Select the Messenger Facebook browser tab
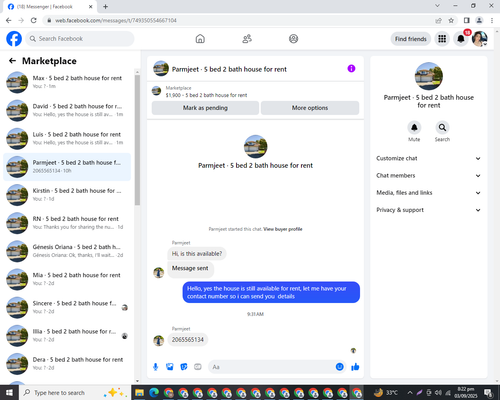This screenshot has height=400, width=500. pos(50,7)
